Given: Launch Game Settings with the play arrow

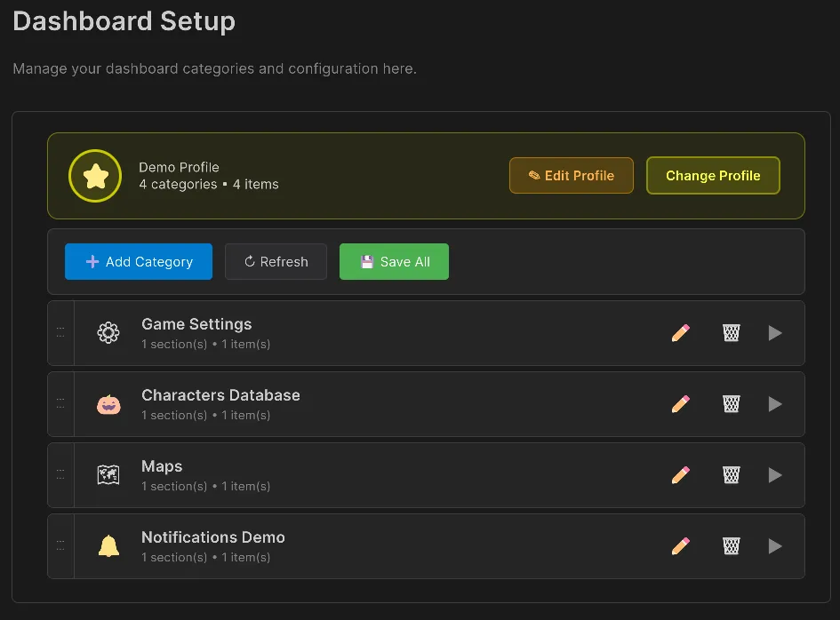Looking at the screenshot, I should [x=774, y=332].
